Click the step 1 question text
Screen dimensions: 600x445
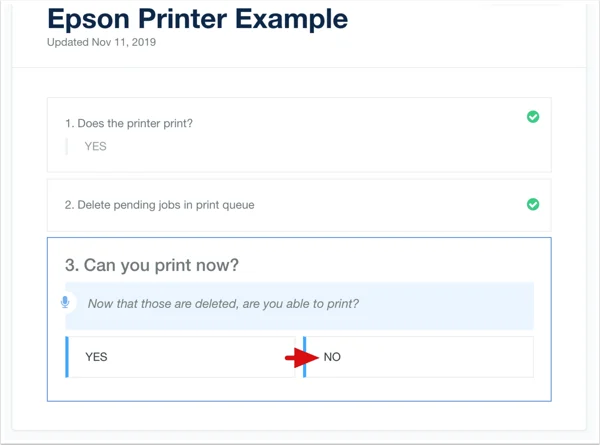pos(129,124)
